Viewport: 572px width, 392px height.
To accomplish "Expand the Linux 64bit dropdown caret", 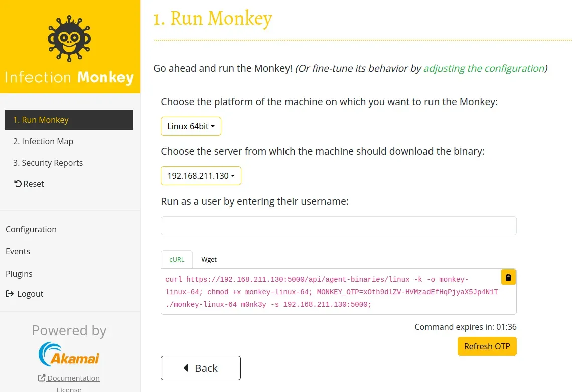I will point(213,126).
